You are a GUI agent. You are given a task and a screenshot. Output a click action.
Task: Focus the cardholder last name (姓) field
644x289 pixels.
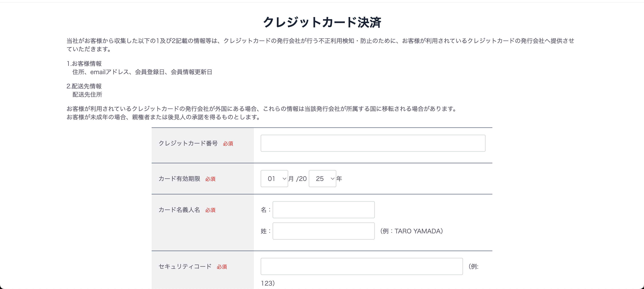pyautogui.click(x=323, y=231)
